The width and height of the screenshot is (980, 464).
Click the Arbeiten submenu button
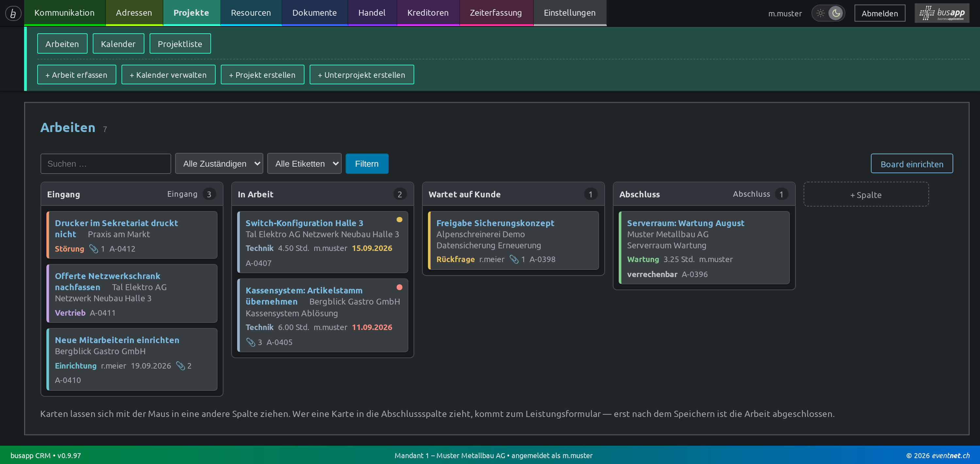tap(62, 43)
